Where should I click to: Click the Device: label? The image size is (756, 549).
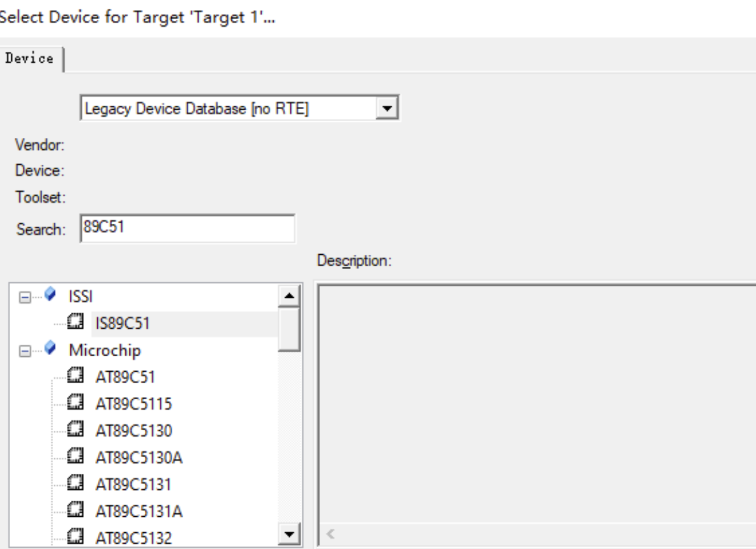pyautogui.click(x=40, y=171)
